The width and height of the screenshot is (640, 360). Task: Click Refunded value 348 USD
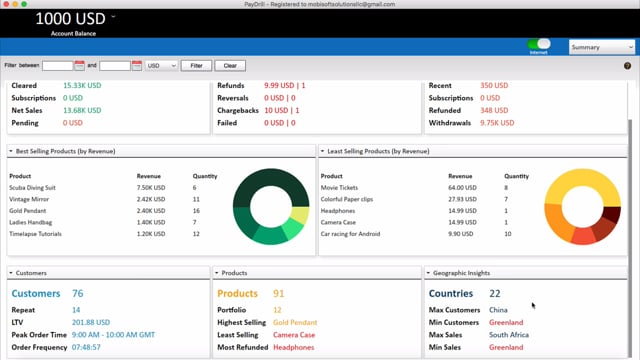(x=494, y=110)
